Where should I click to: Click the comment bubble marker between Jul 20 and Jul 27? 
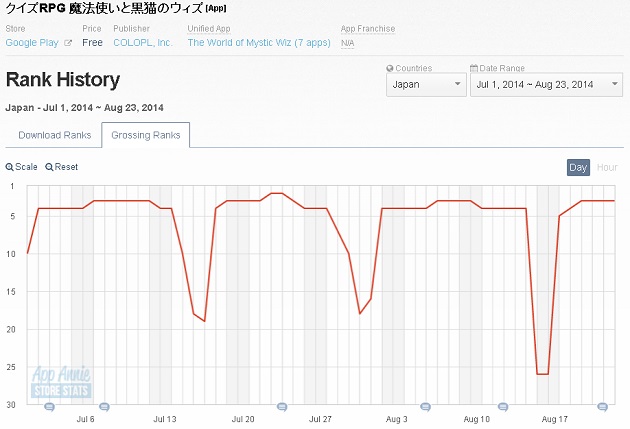pos(282,407)
